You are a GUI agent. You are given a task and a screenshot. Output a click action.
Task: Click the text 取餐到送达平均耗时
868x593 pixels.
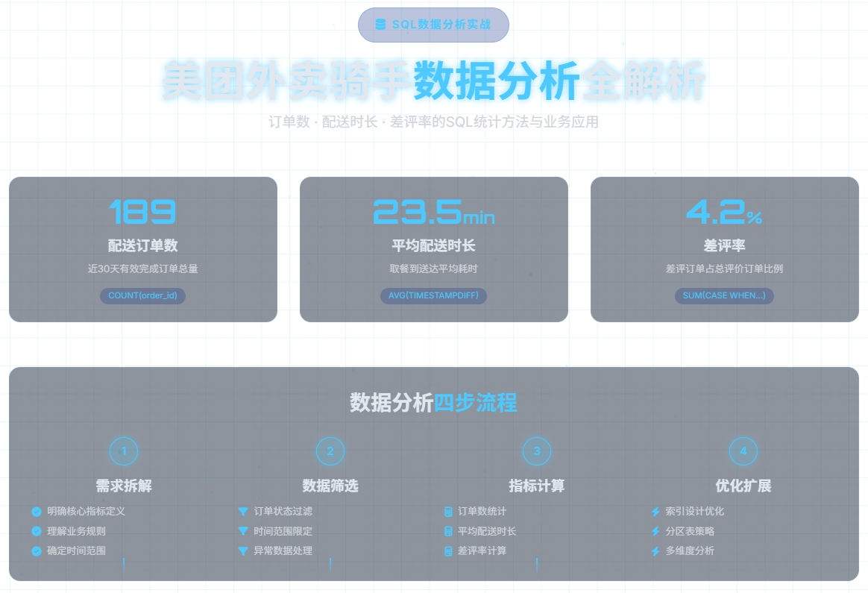433,269
